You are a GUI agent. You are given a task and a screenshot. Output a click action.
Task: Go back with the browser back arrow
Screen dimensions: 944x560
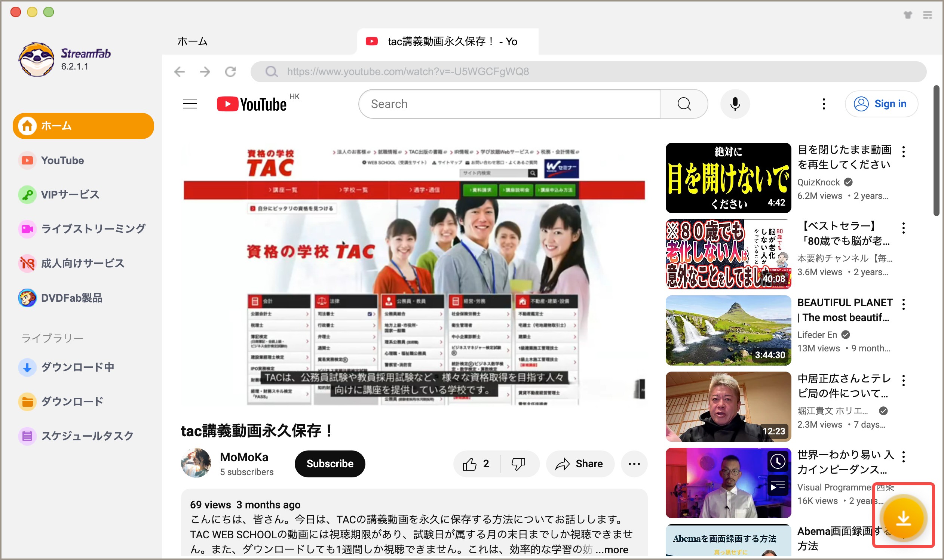coord(180,72)
